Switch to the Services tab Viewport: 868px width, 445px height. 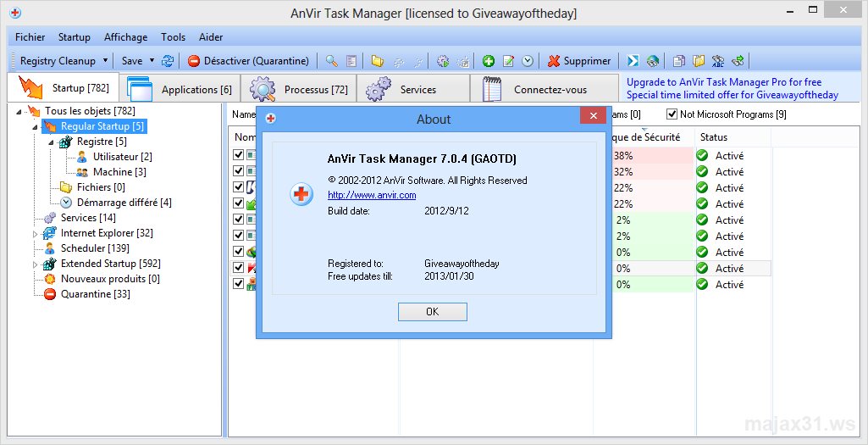pyautogui.click(x=412, y=89)
